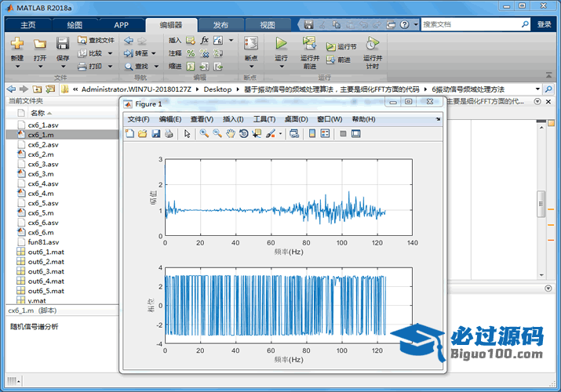Click the Zoom In magnifier in Figure toolbar
The image size is (561, 392).
pyautogui.click(x=204, y=134)
